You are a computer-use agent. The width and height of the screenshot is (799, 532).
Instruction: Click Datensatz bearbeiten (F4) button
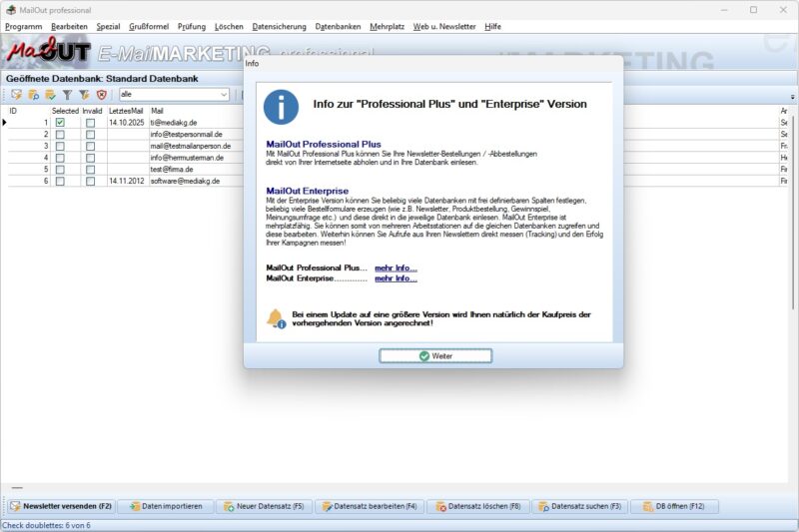[370, 506]
